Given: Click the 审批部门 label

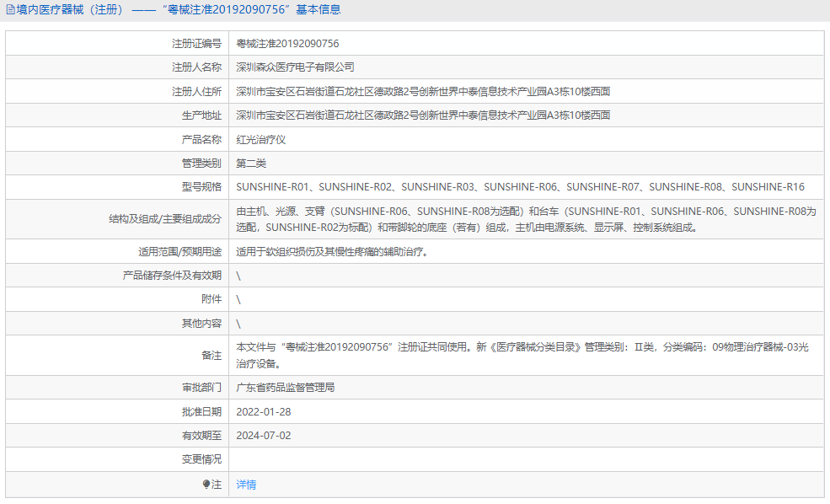Looking at the screenshot, I should 201,388.
